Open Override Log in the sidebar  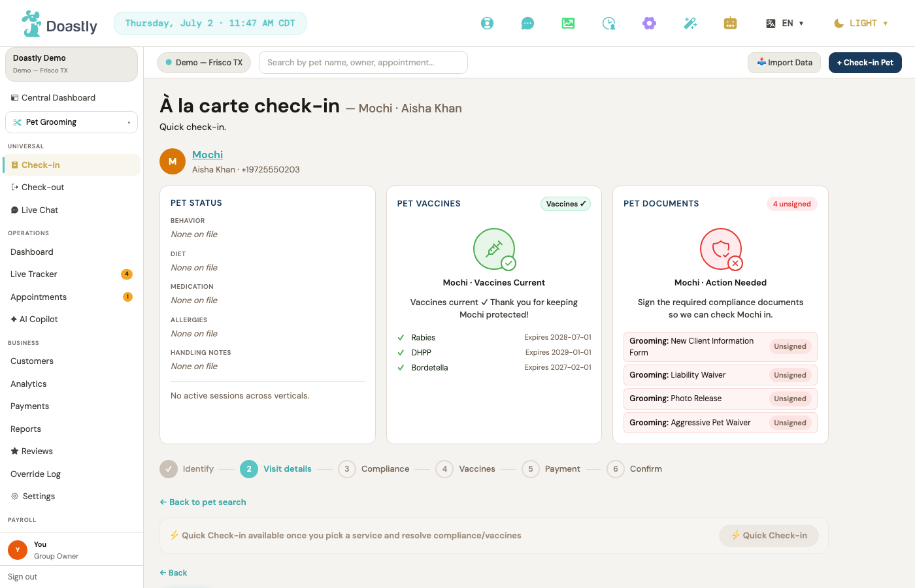tap(71, 474)
